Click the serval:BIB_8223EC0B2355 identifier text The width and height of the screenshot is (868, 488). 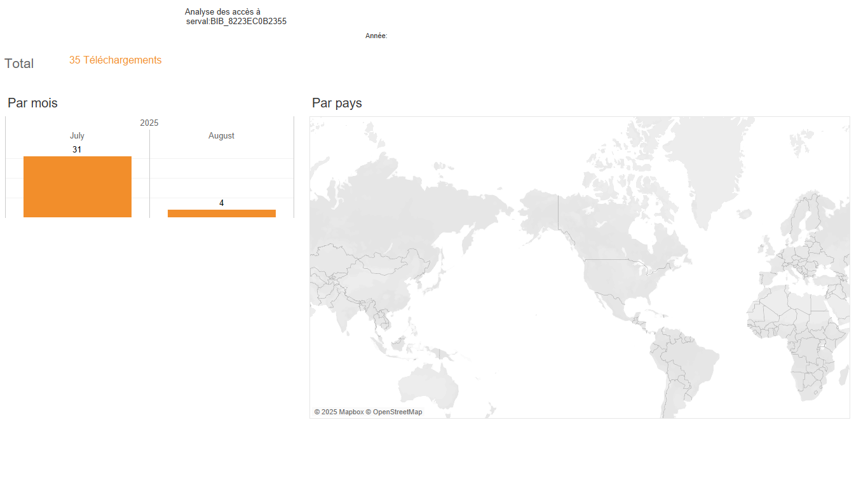pos(236,22)
